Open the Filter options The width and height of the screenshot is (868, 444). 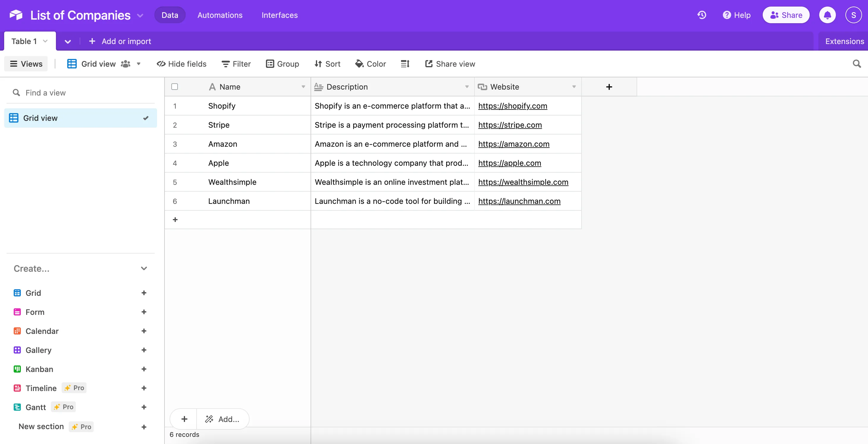coord(236,64)
